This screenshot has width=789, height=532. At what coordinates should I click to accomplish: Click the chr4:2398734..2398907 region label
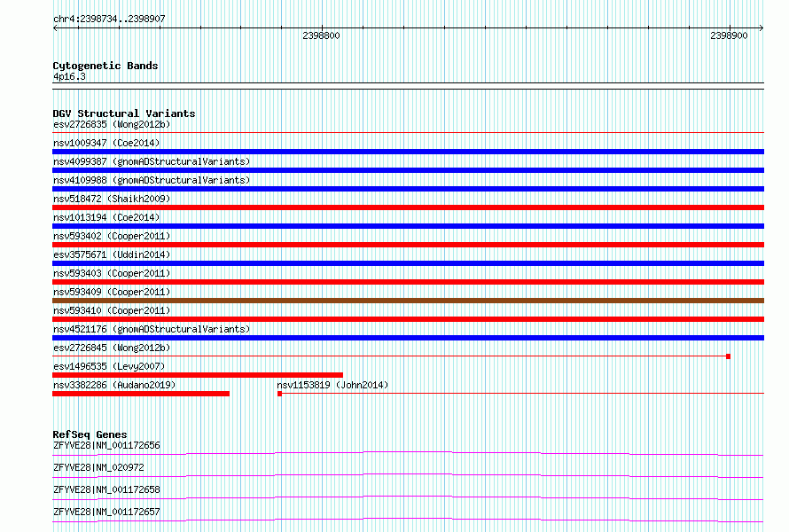coord(109,20)
